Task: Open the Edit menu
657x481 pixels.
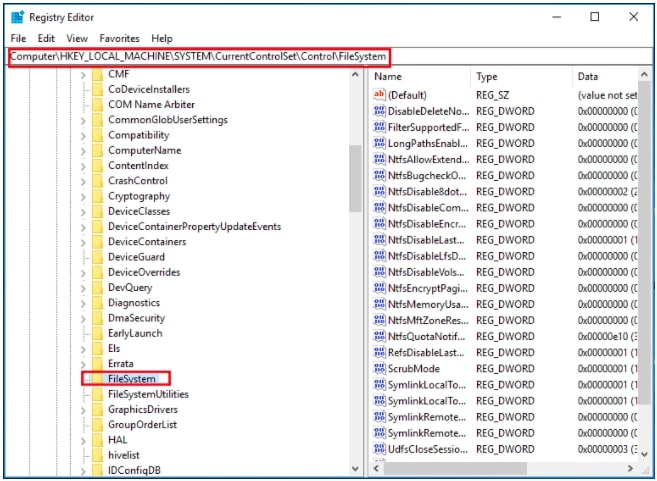Action: tap(46, 39)
